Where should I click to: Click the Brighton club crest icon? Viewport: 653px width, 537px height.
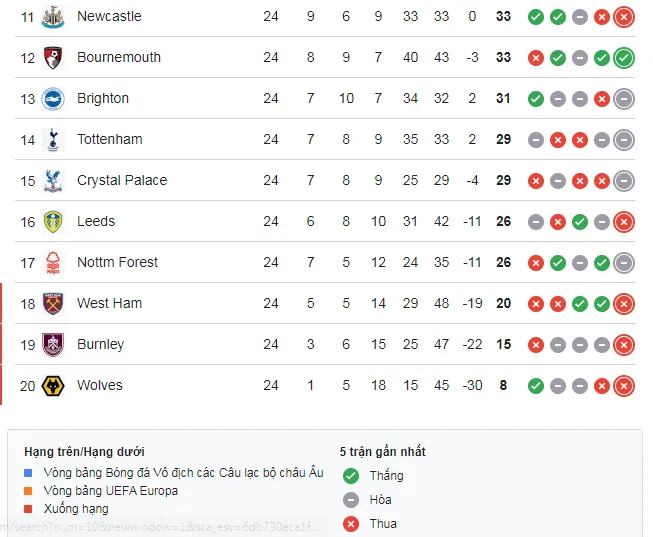53,99
